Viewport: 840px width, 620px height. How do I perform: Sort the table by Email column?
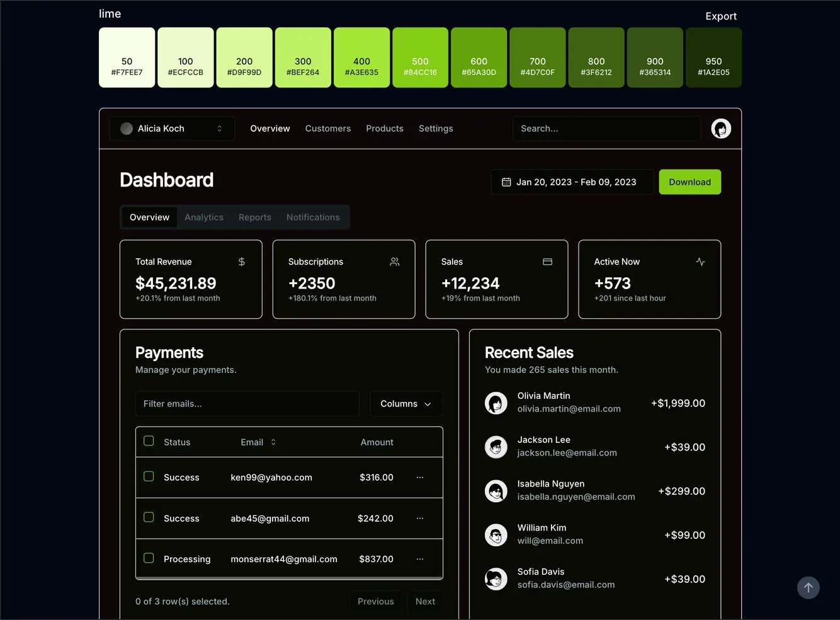[258, 442]
